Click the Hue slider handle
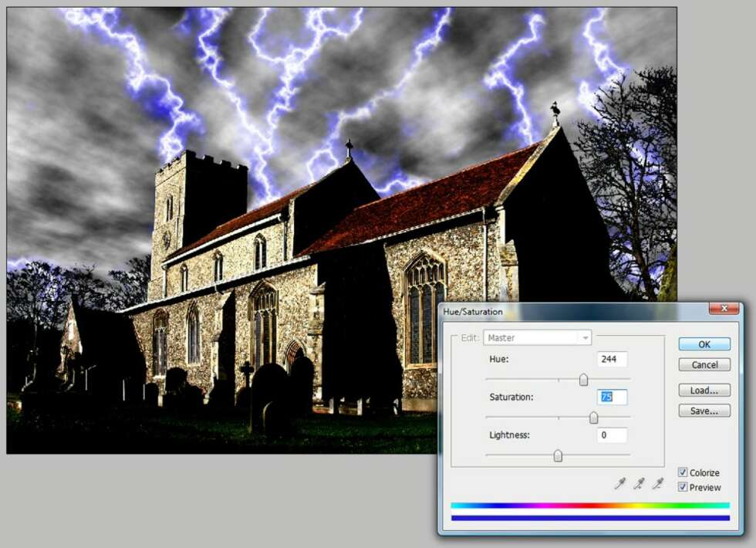The width and height of the screenshot is (756, 548). click(x=583, y=380)
